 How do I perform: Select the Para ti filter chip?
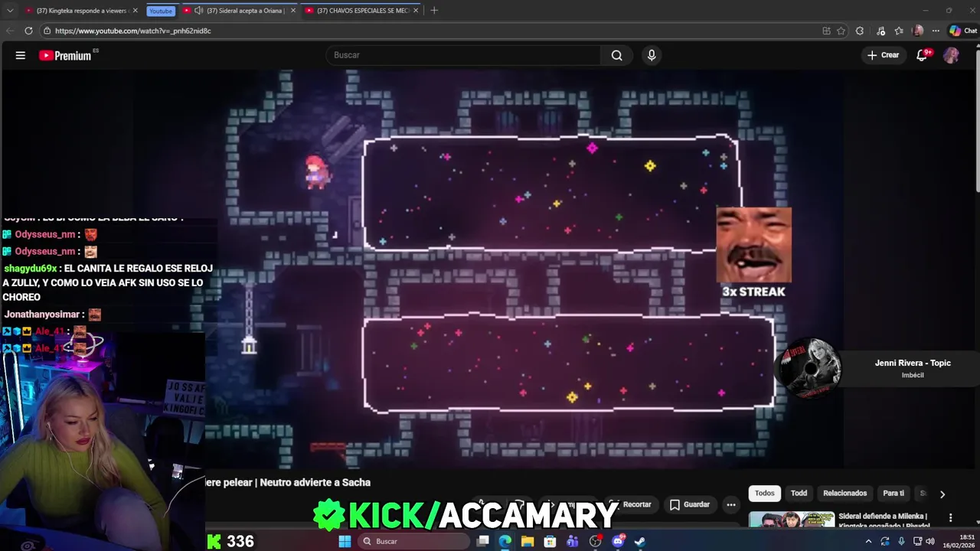(x=893, y=494)
